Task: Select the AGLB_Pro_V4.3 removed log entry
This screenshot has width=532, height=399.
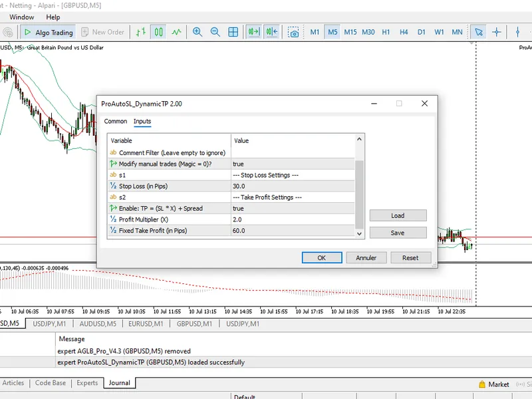Action: (x=124, y=351)
